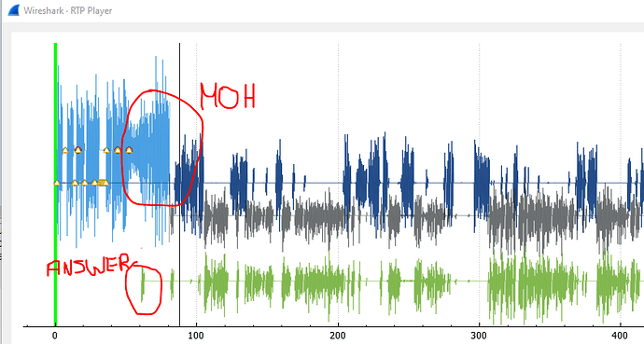
Task: Select the second triangle marker on lower row
Action: pyautogui.click(x=75, y=183)
